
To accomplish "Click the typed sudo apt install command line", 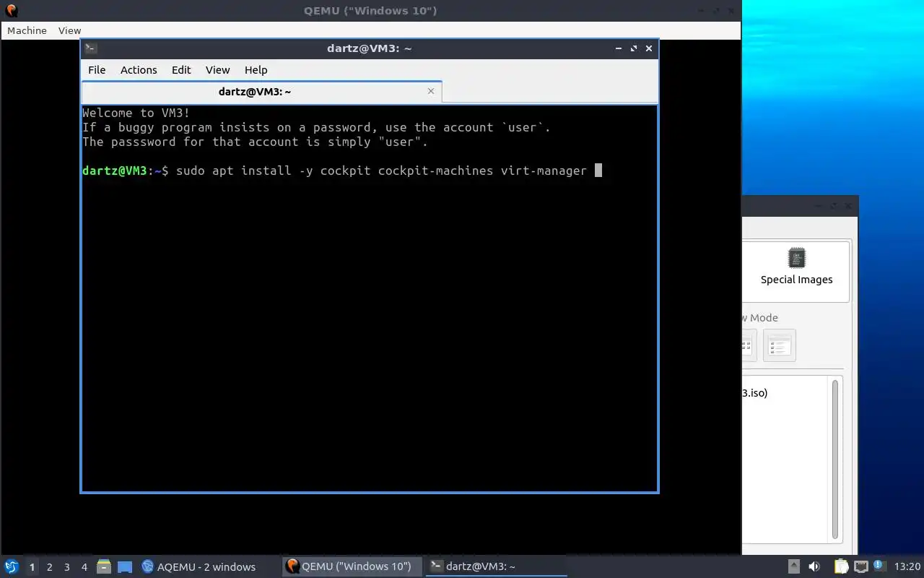I will tap(381, 171).
